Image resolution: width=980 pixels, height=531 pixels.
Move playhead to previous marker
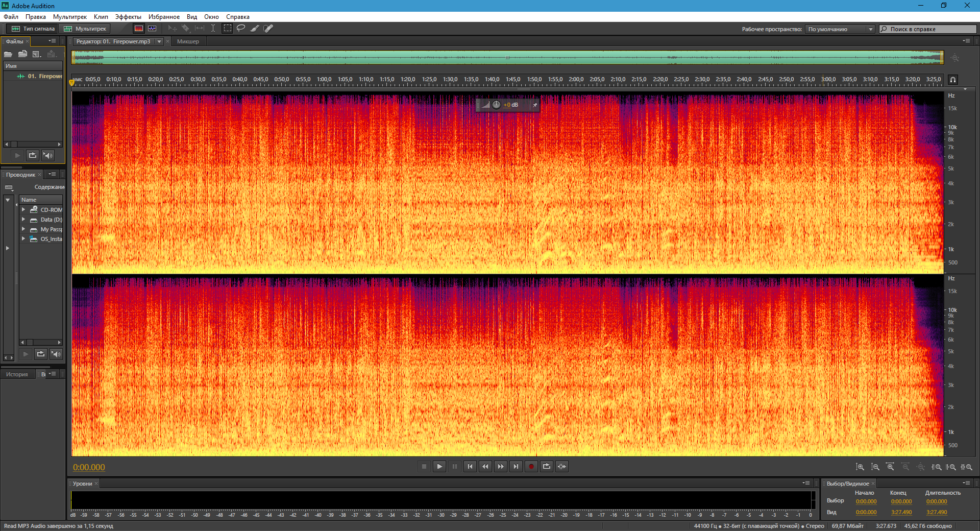coord(470,466)
